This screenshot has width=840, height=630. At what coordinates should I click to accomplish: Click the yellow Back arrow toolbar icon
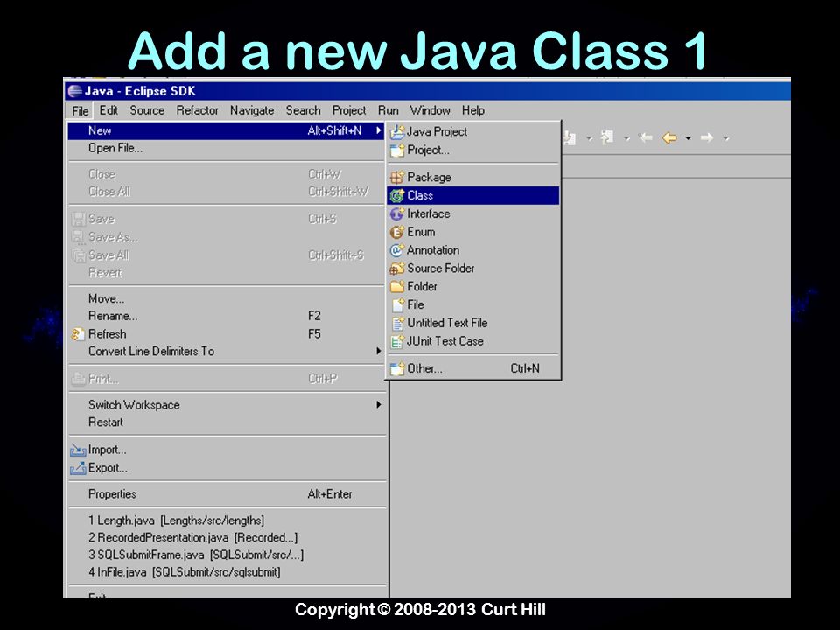(x=669, y=138)
